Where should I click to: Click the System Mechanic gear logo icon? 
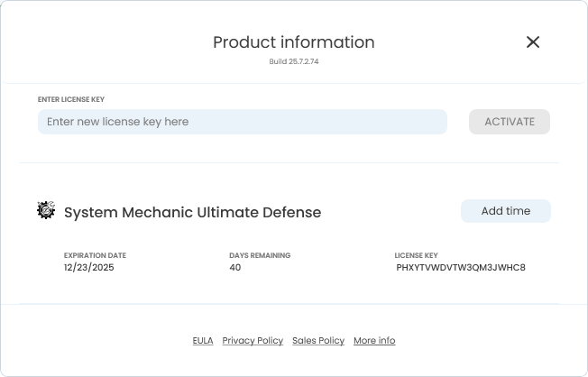(46, 210)
